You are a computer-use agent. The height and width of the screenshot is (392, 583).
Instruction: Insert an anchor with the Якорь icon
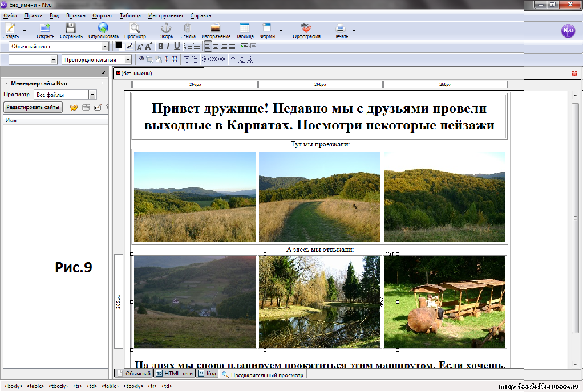click(x=167, y=28)
